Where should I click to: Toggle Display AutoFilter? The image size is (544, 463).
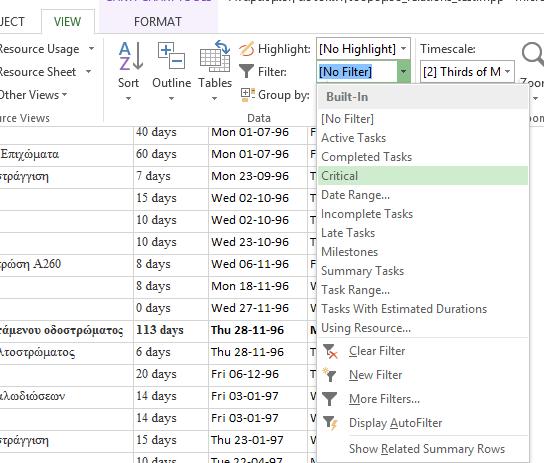pos(423,423)
